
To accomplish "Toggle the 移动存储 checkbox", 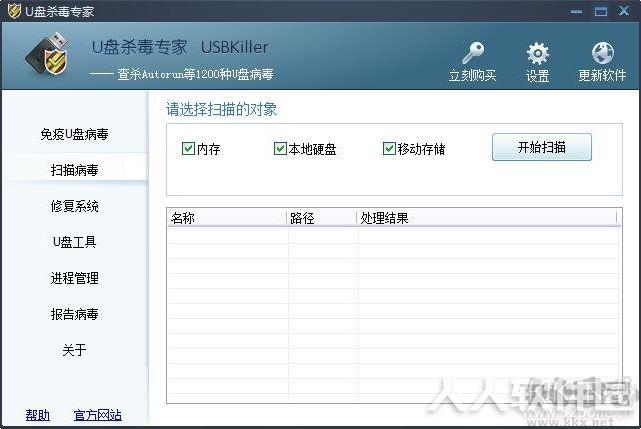I will tap(389, 148).
